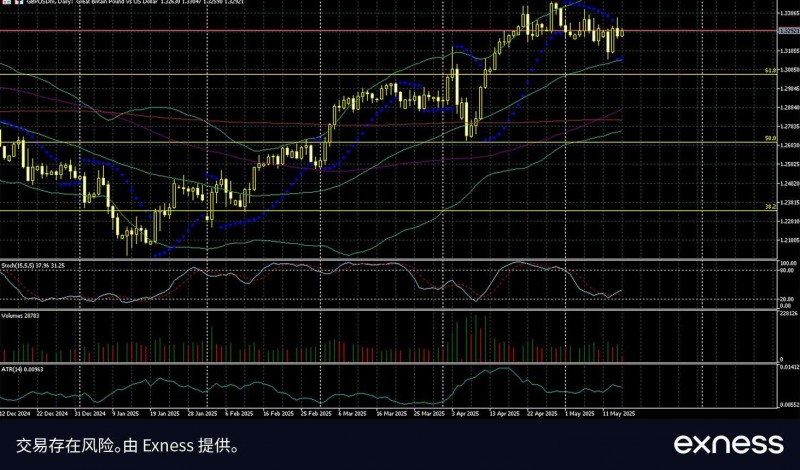
Task: Click the 25 Feb 2025 date label
Action: (x=315, y=413)
